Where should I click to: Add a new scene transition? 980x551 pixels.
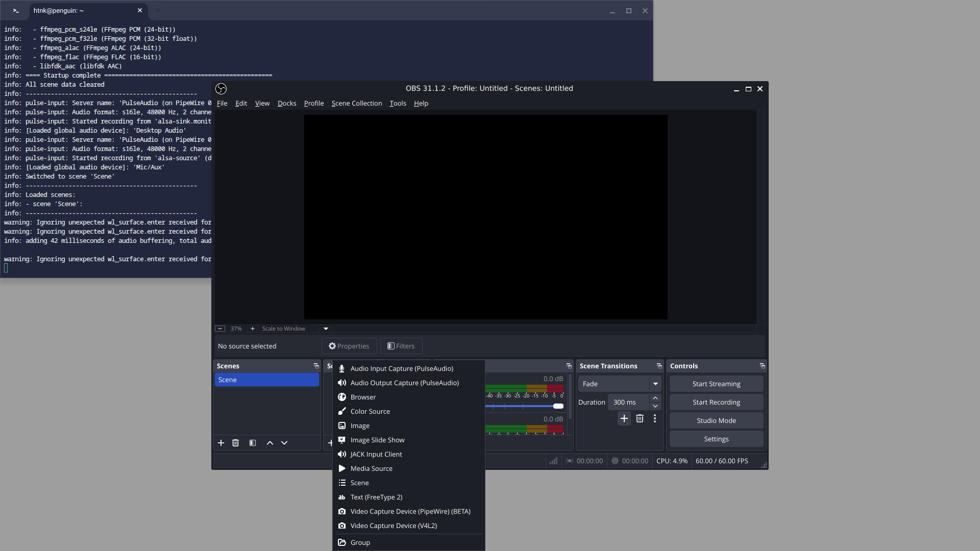[624, 418]
